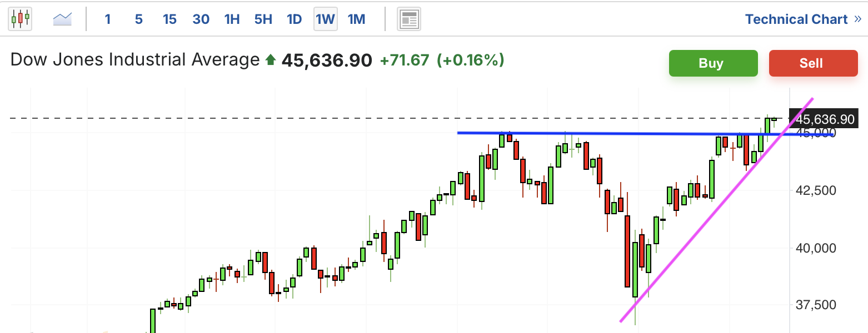Click the red Sell button
This screenshot has height=333, width=868.
(x=814, y=63)
